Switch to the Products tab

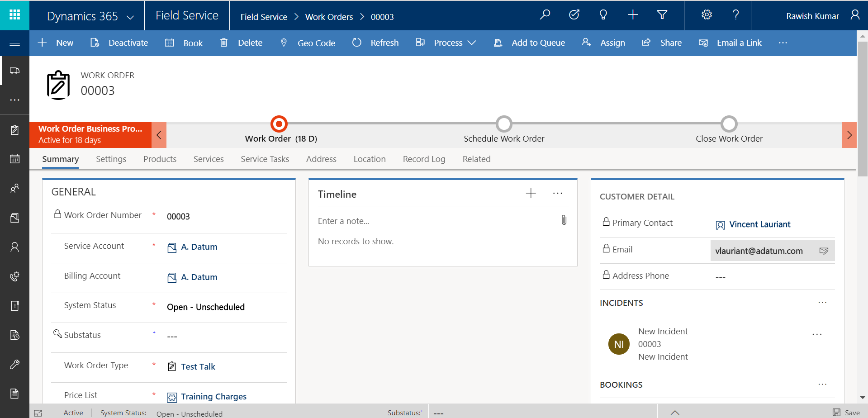pos(160,159)
